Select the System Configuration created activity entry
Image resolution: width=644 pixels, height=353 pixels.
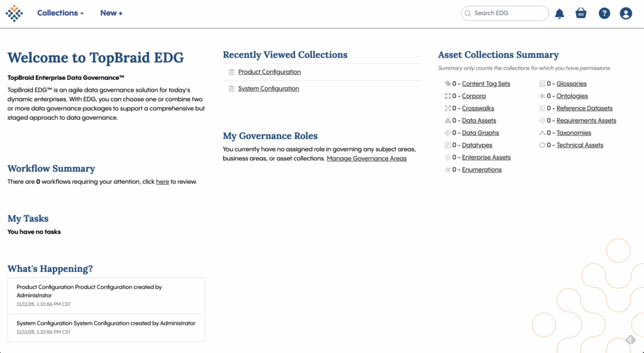(x=106, y=327)
